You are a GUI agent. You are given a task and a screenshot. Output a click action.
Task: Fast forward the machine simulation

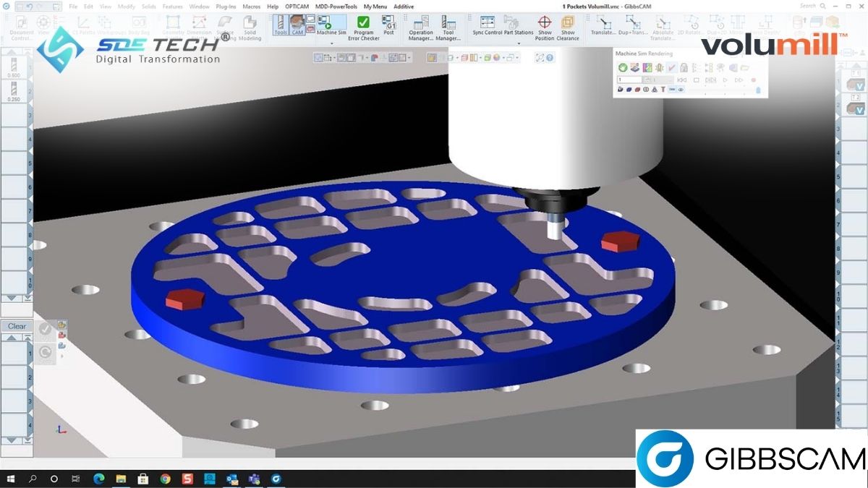(739, 80)
